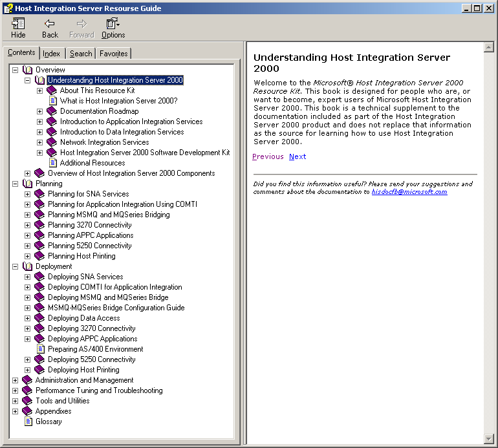Viewport: 498px width, 448px height.
Task: Click the page icon for Additional Resources
Action: [x=53, y=163]
